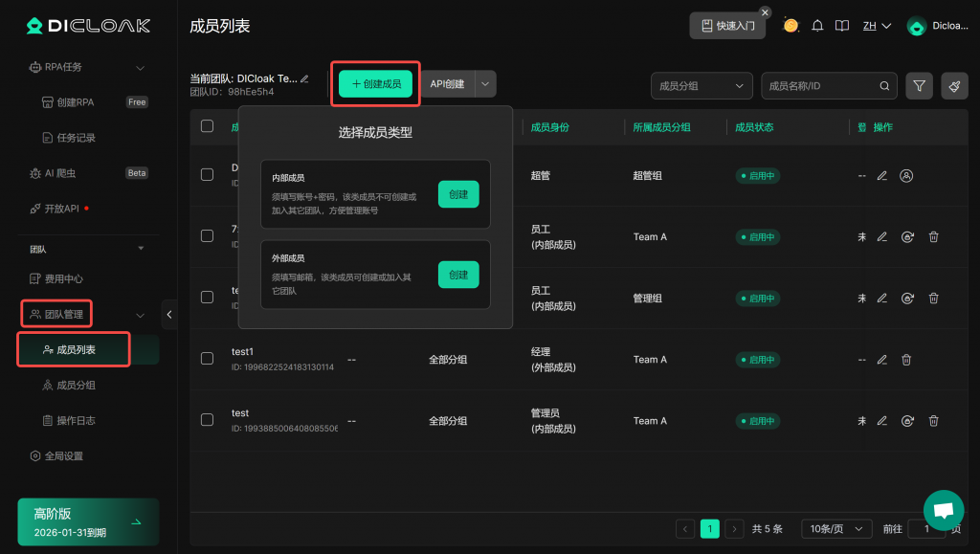Click the transfer-owner person icon in first row

pyautogui.click(x=907, y=176)
